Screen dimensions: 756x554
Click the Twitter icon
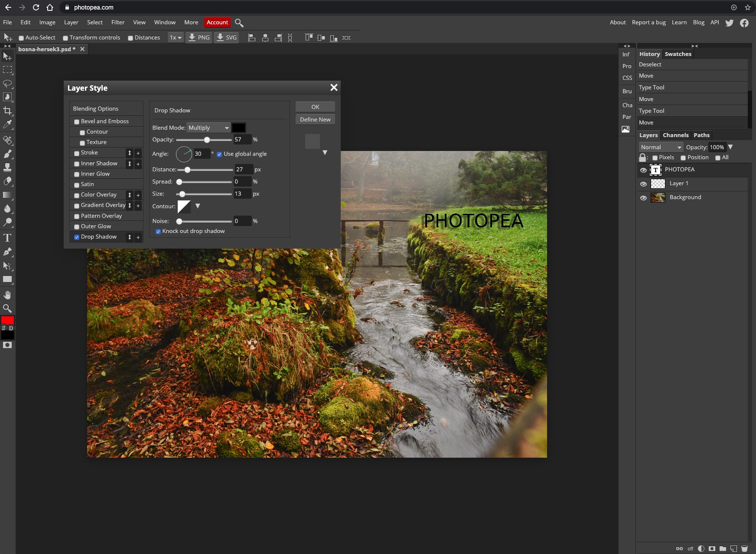730,23
